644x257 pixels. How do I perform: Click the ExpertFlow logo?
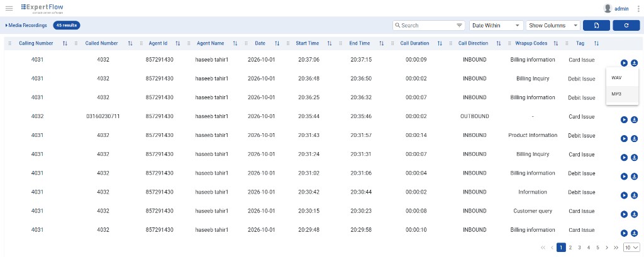coord(42,8)
